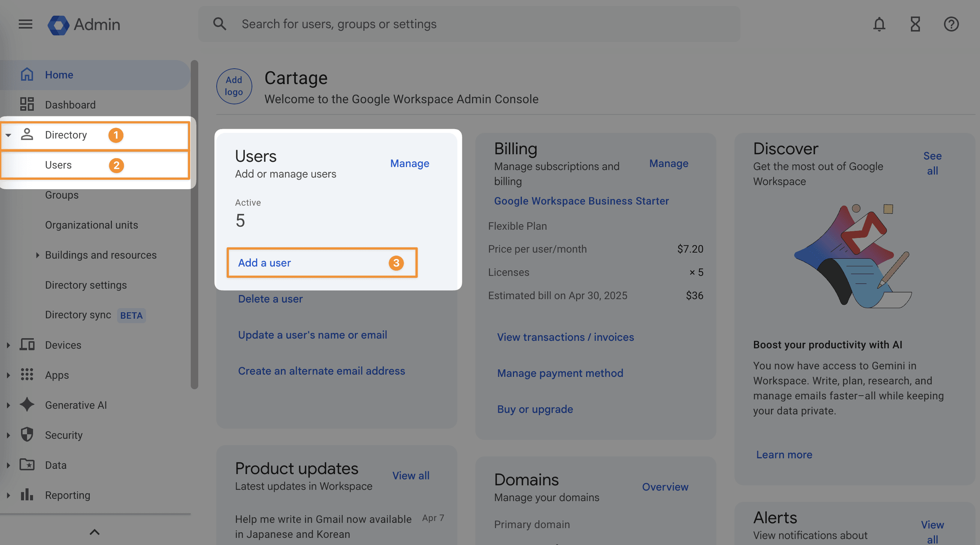980x545 pixels.
Task: Expand Buildings and resources arrow
Action: click(x=37, y=255)
